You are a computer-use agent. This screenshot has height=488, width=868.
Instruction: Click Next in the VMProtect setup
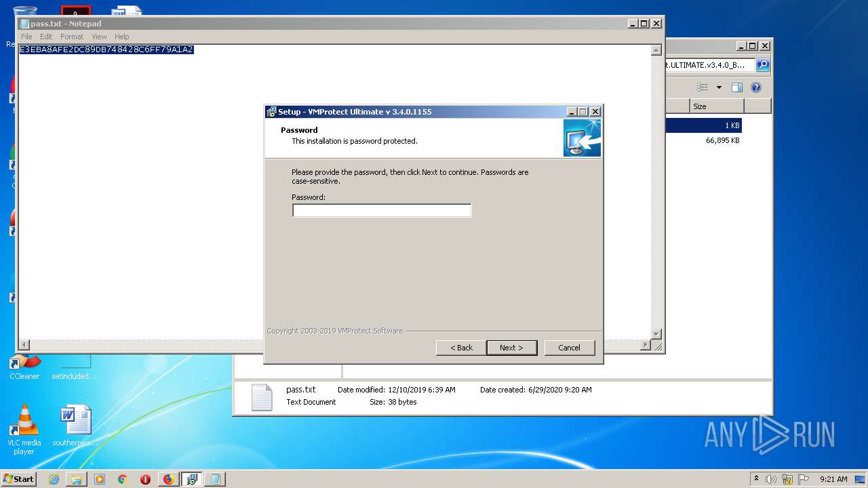pos(512,348)
